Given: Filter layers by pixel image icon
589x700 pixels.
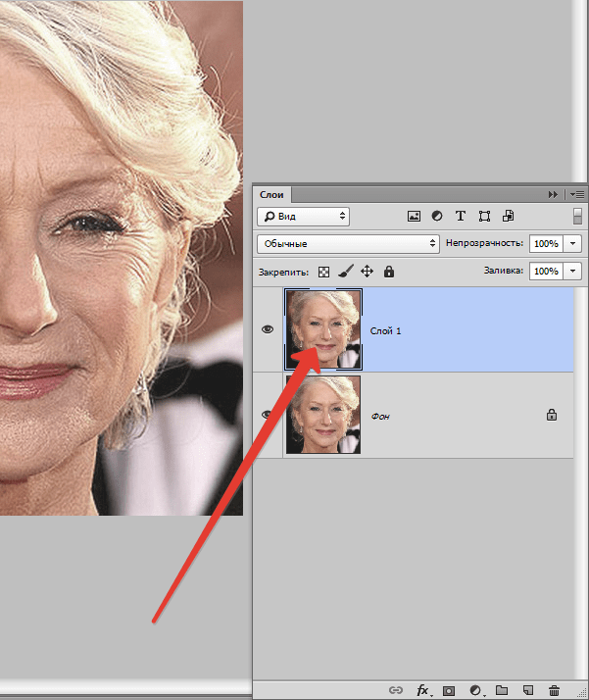Looking at the screenshot, I should click(414, 217).
